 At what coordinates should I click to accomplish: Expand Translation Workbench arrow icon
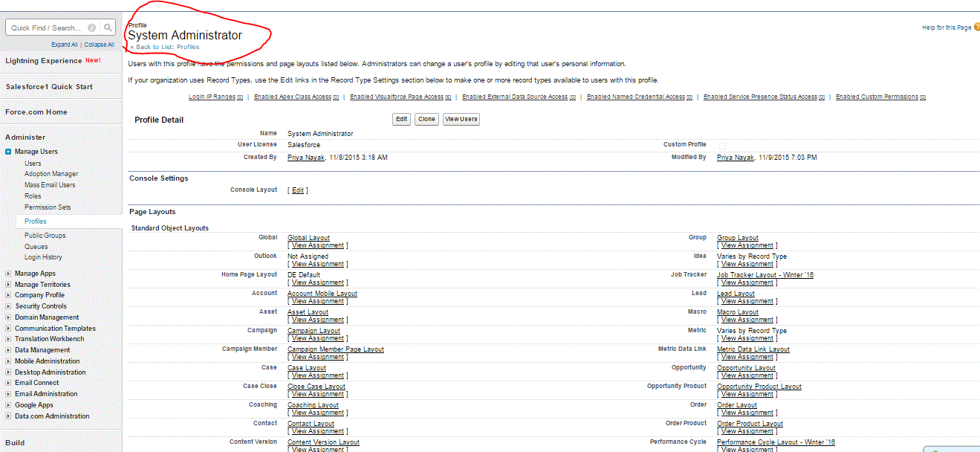pyautogui.click(x=8, y=339)
